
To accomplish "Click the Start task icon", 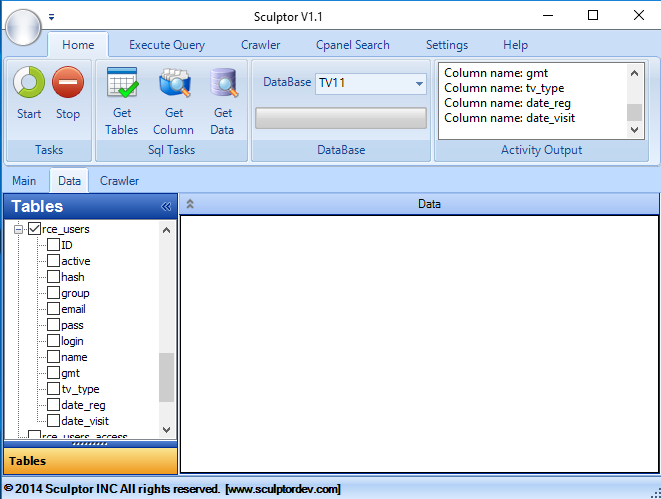I will point(29,83).
